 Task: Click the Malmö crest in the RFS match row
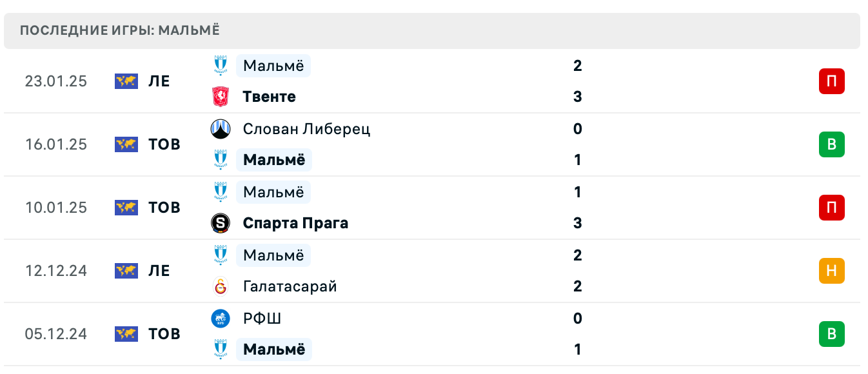tap(221, 349)
